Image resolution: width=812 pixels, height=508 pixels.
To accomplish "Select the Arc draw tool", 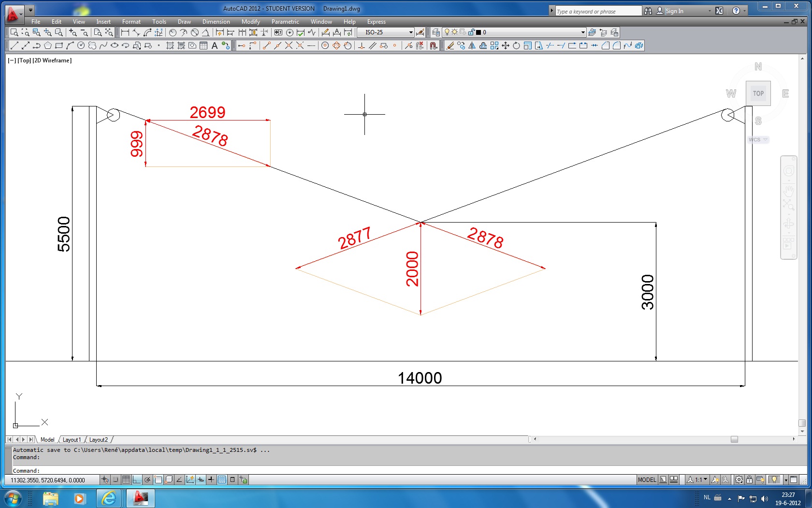I will (x=70, y=45).
